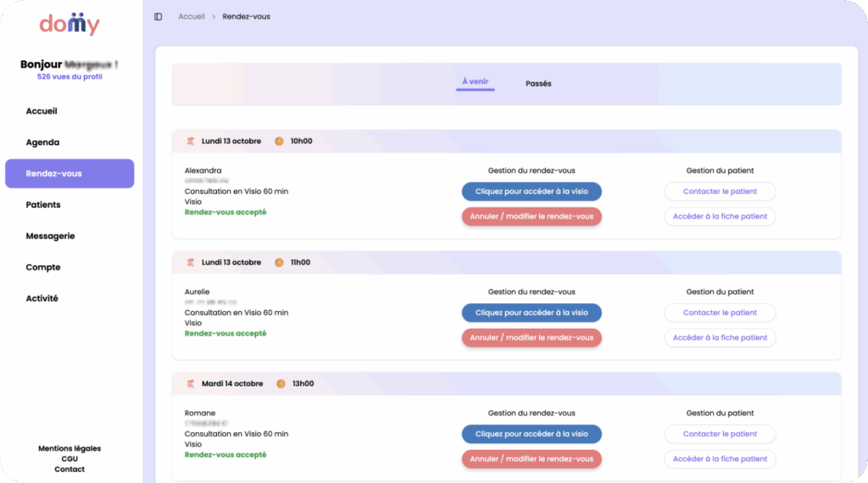Cancel or modify Aurelie's appointment

[x=531, y=337]
